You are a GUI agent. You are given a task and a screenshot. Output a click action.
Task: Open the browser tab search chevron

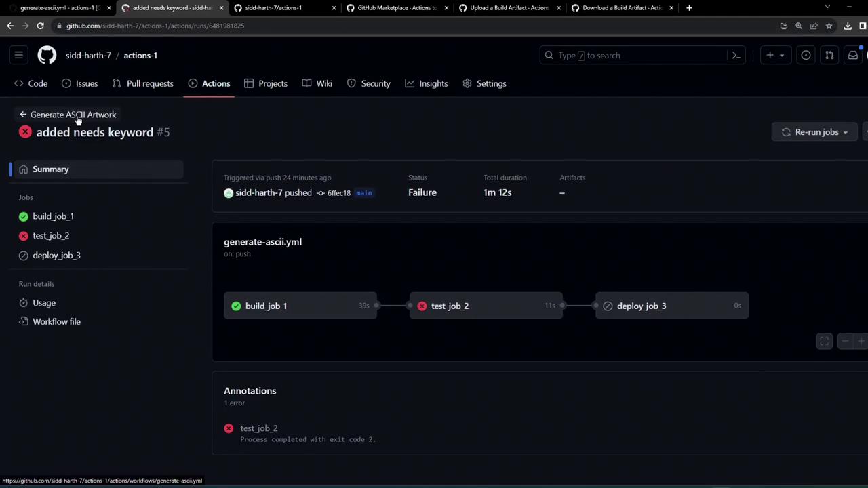click(x=827, y=7)
